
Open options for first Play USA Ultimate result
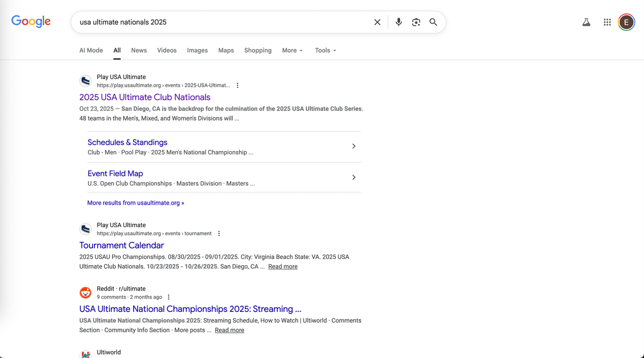[x=238, y=85]
